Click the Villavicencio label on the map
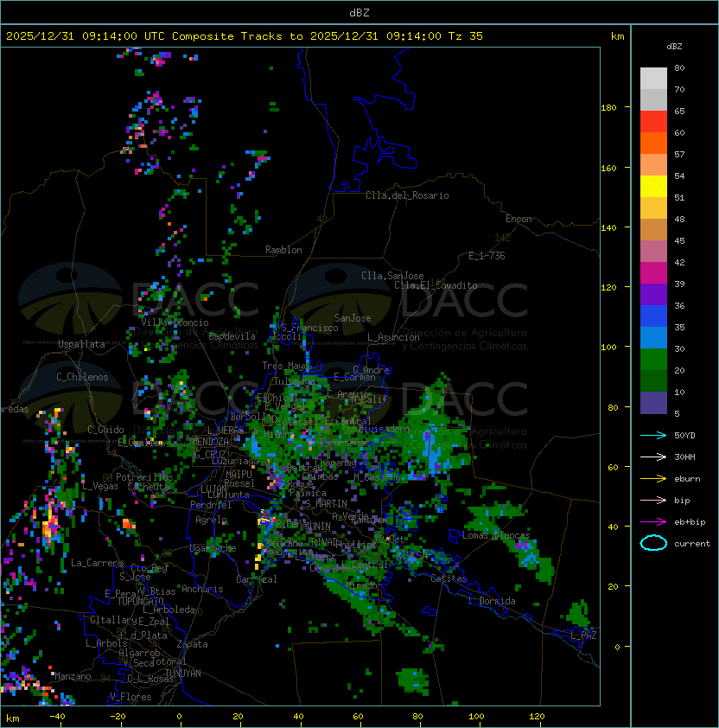 click(175, 322)
